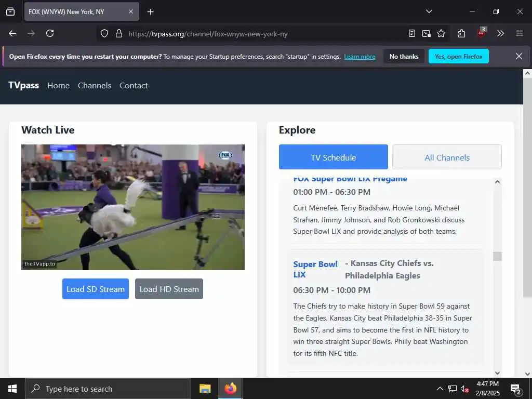This screenshot has height=399, width=532.
Task: Click the Learn more link
Action: (x=360, y=57)
